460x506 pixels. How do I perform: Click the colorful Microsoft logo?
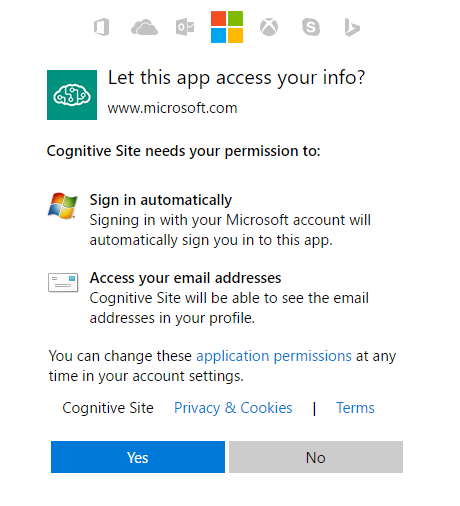click(227, 27)
